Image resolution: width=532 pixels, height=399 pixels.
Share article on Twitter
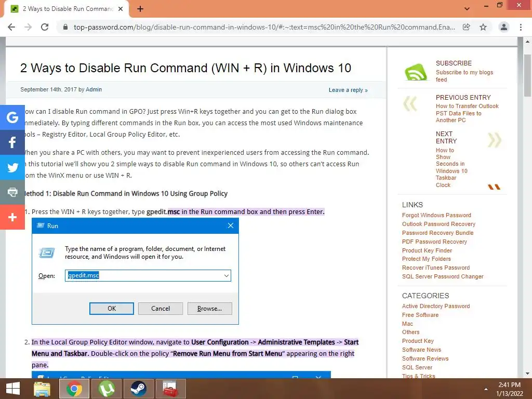click(x=12, y=167)
